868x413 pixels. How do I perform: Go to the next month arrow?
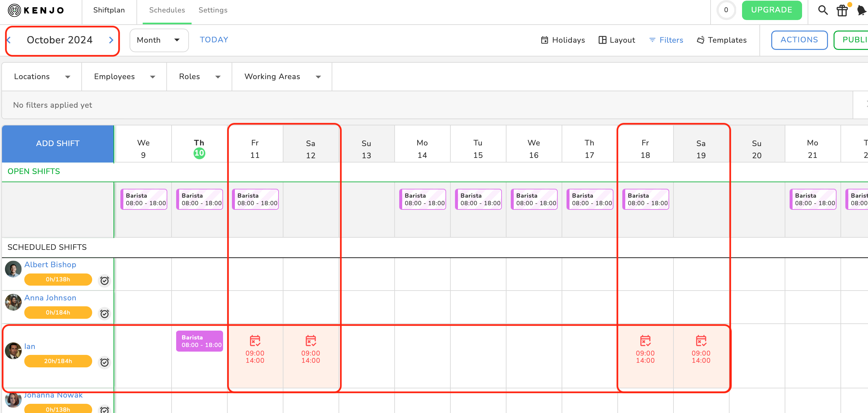[111, 40]
